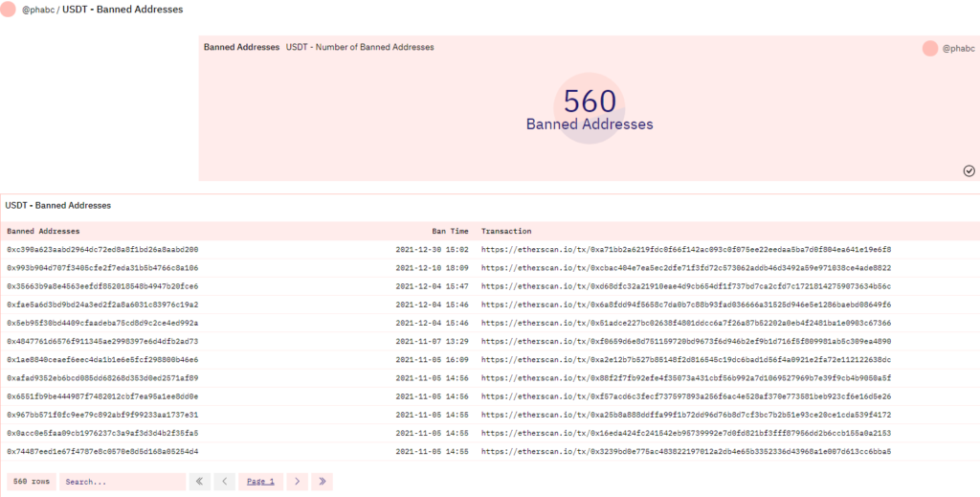980x497 pixels.
Task: Focus the table Search field
Action: 122,482
